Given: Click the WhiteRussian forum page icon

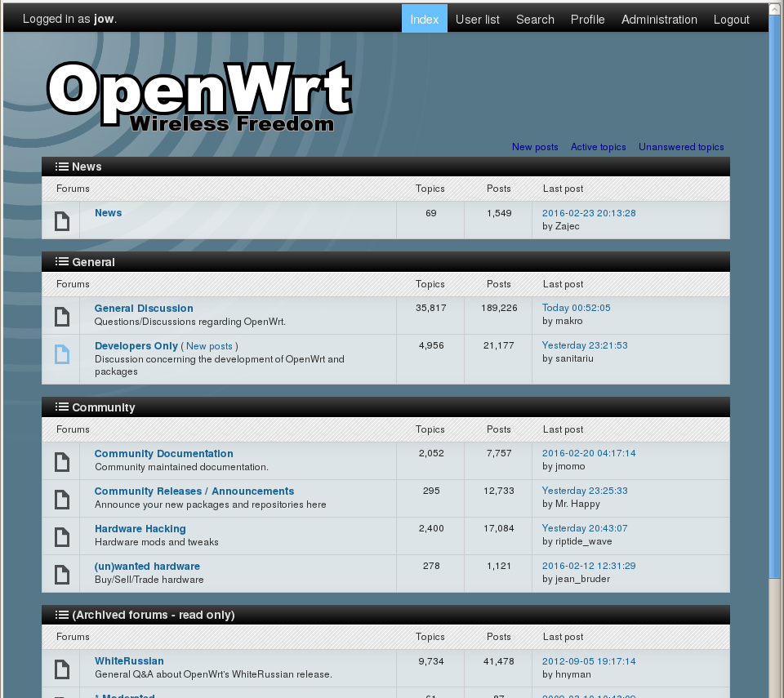Looking at the screenshot, I should (x=62, y=669).
